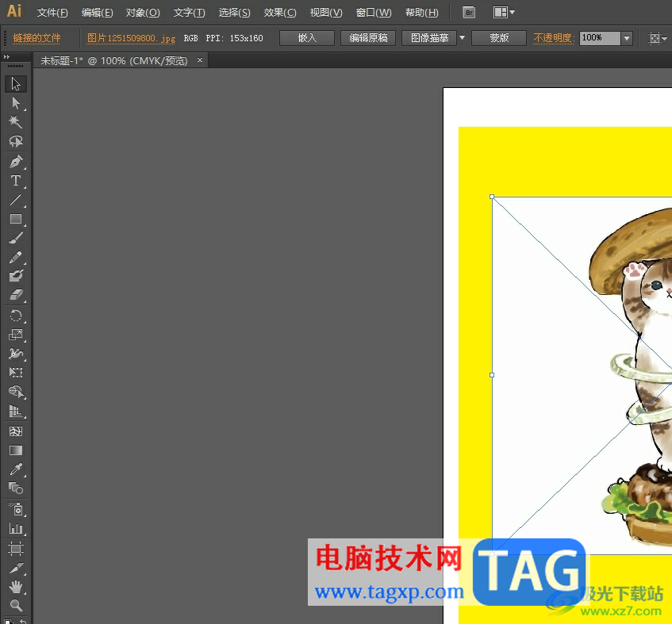Select the Pen tool

pyautogui.click(x=16, y=162)
